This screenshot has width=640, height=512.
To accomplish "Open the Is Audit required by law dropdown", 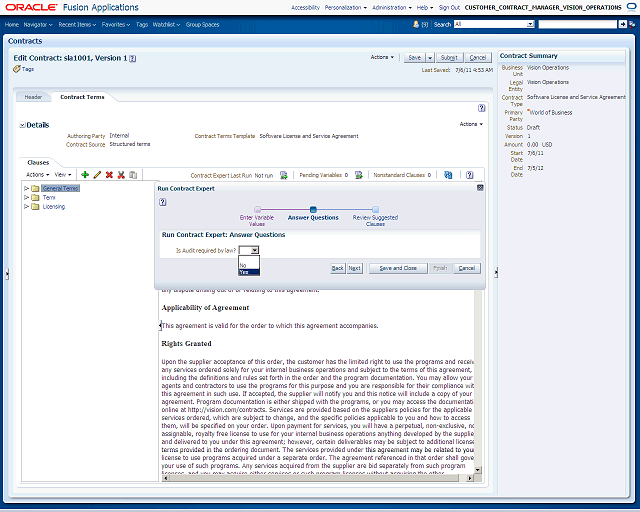I will coord(254,250).
